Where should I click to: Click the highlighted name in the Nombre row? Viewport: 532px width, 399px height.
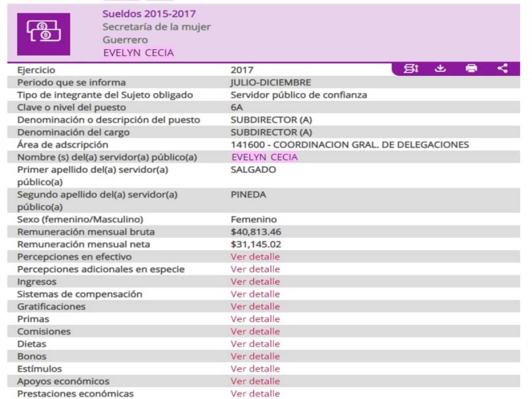(x=264, y=157)
